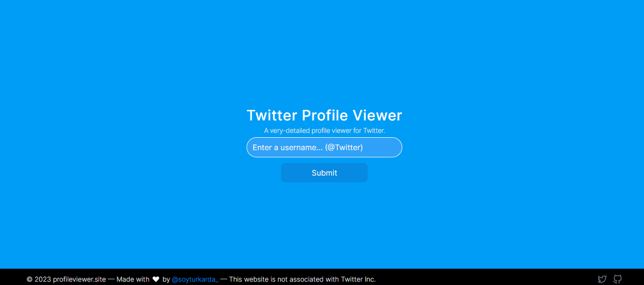Open the GitHub cat icon in footer

pos(618,279)
